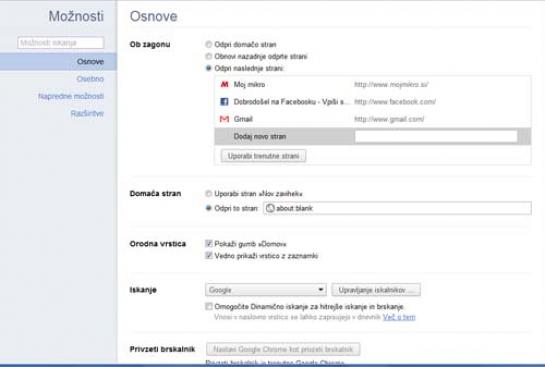Enable 'Omogočite Dinamično iskanje' checkbox
Viewport: 545px width, 367px height.
[x=209, y=307]
